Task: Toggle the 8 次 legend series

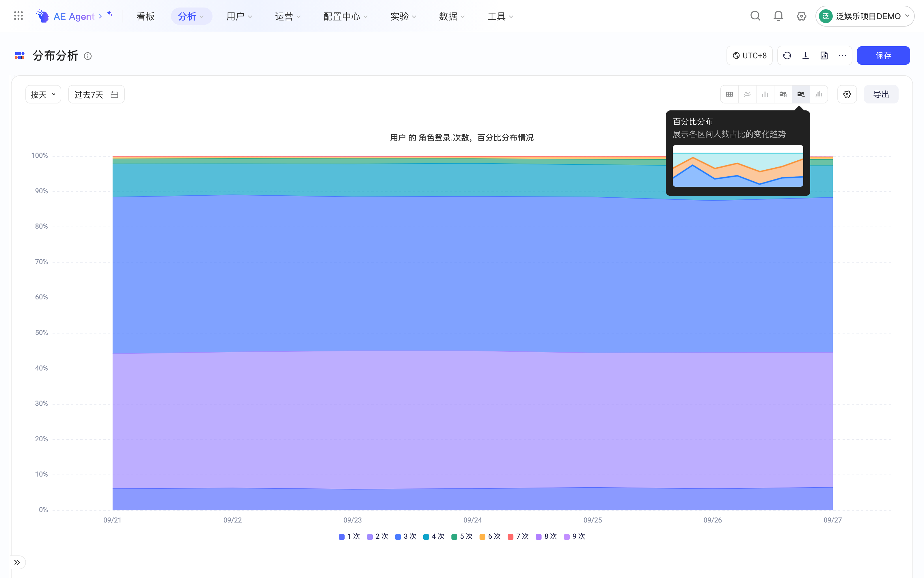Action: click(546, 536)
